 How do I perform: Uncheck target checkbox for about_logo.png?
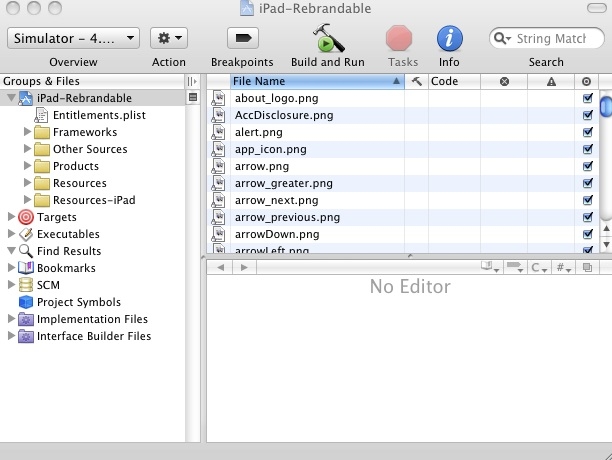587,99
